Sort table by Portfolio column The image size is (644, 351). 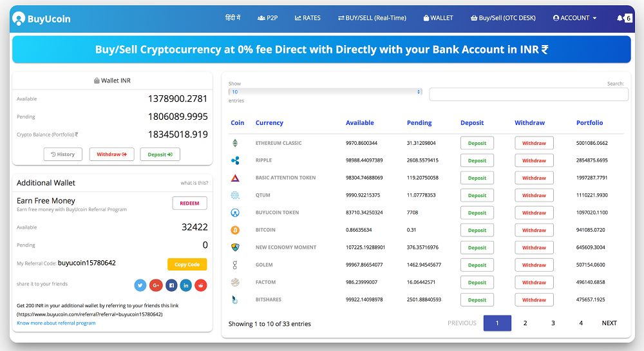(589, 123)
